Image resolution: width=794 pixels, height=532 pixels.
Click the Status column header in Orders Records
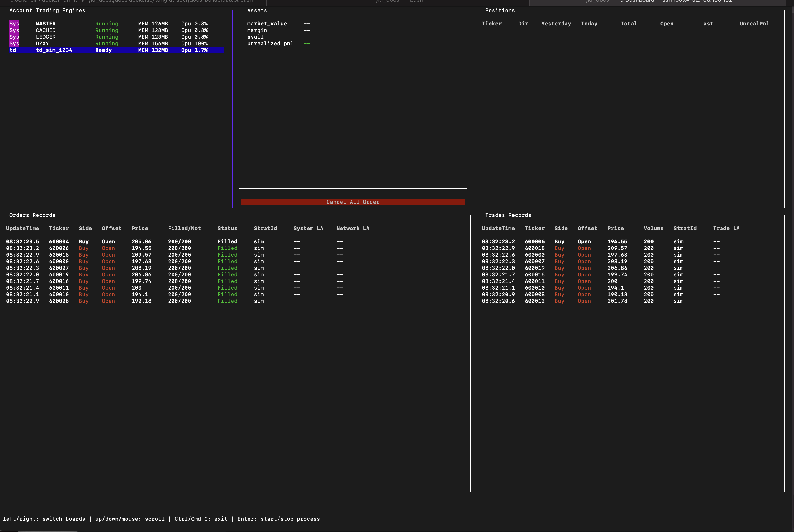tap(227, 228)
